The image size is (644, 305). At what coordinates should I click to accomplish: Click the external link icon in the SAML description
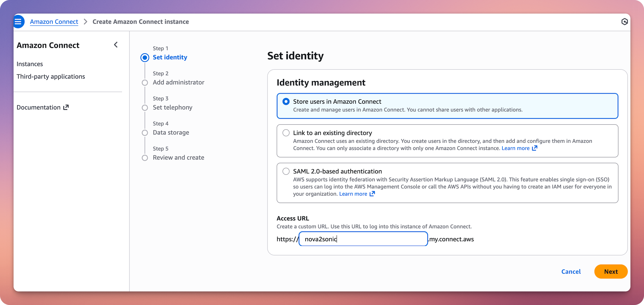372,194
